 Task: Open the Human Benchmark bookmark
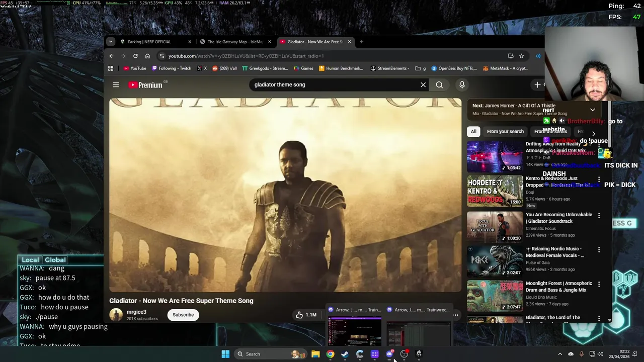341,68
